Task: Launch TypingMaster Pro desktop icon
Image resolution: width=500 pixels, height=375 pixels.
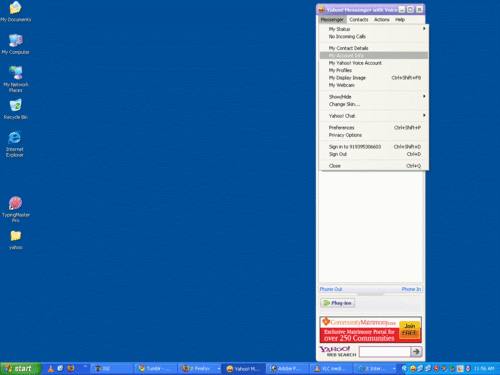Action: coord(16,209)
